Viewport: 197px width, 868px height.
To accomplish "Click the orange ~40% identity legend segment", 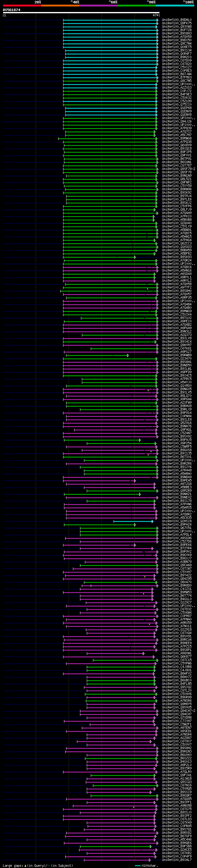I will click(60, 6).
